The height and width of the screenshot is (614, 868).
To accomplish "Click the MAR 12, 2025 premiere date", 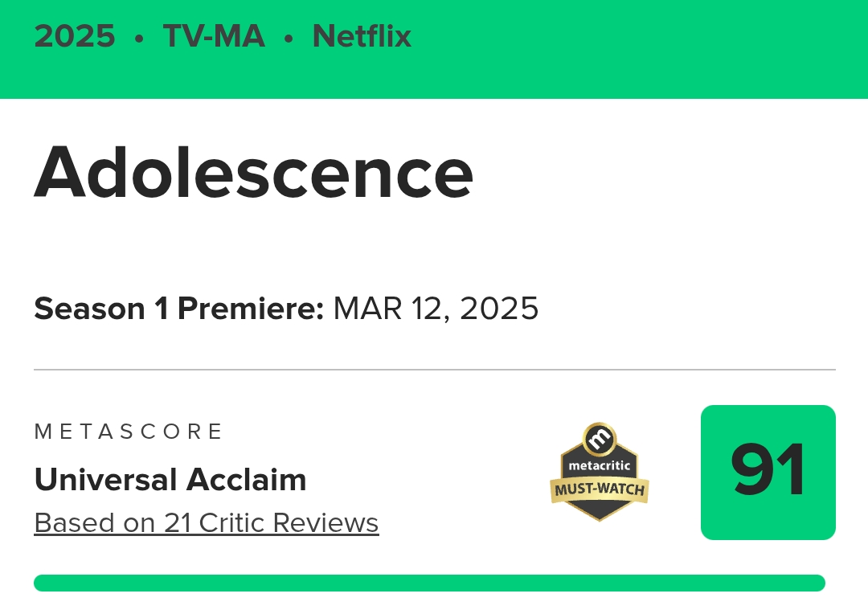I will tap(436, 309).
